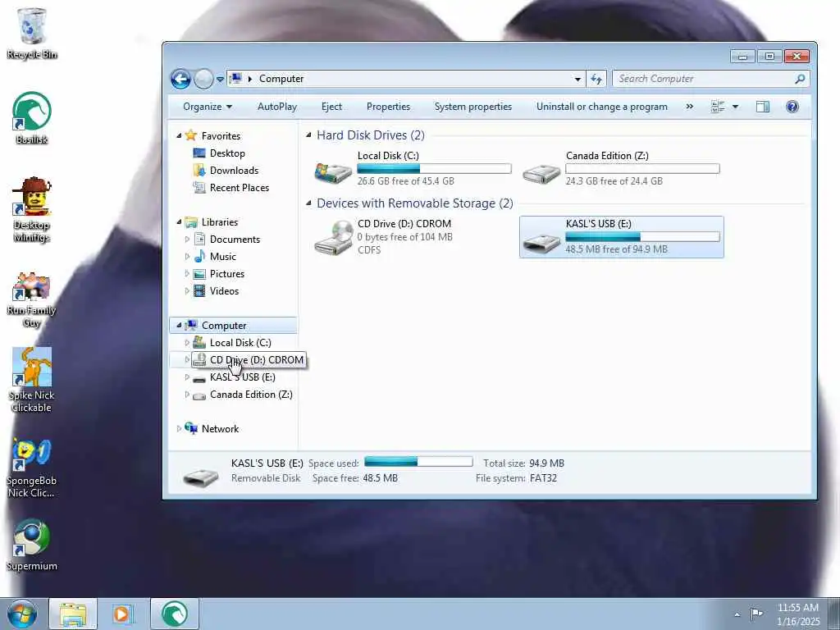This screenshot has height=630, width=840.
Task: Select the SpongeBob Nick Clickable shortcut
Action: (x=32, y=468)
